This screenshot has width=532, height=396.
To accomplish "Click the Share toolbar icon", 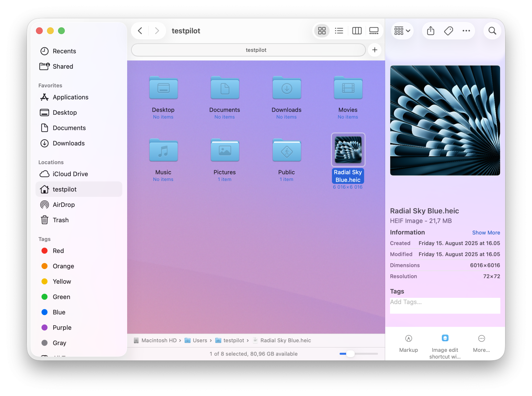I will pos(430,31).
